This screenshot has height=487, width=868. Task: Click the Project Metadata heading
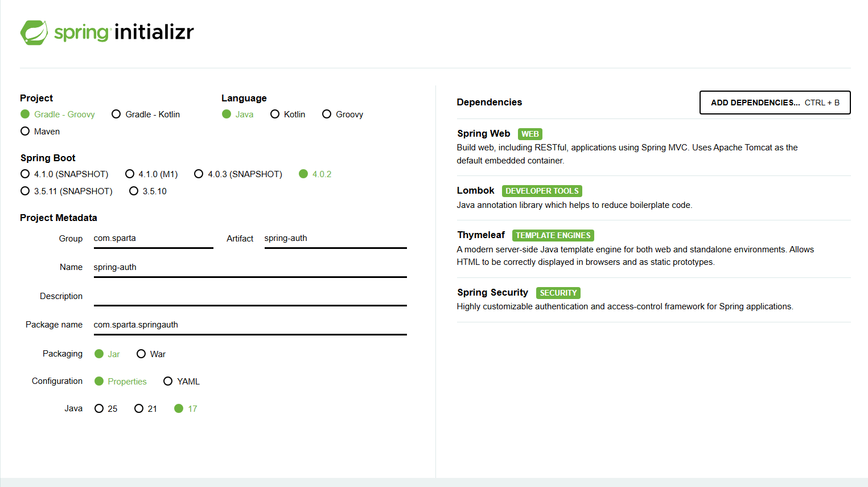pyautogui.click(x=59, y=218)
